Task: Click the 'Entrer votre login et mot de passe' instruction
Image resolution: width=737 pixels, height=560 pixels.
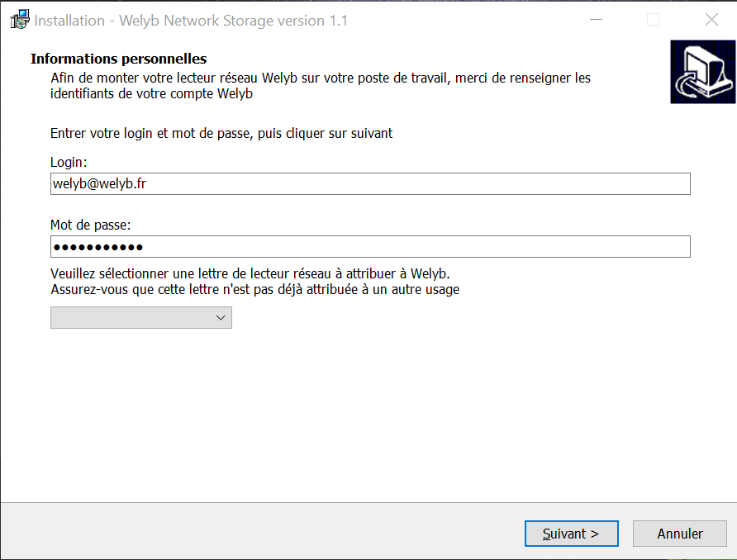Action: (x=221, y=134)
